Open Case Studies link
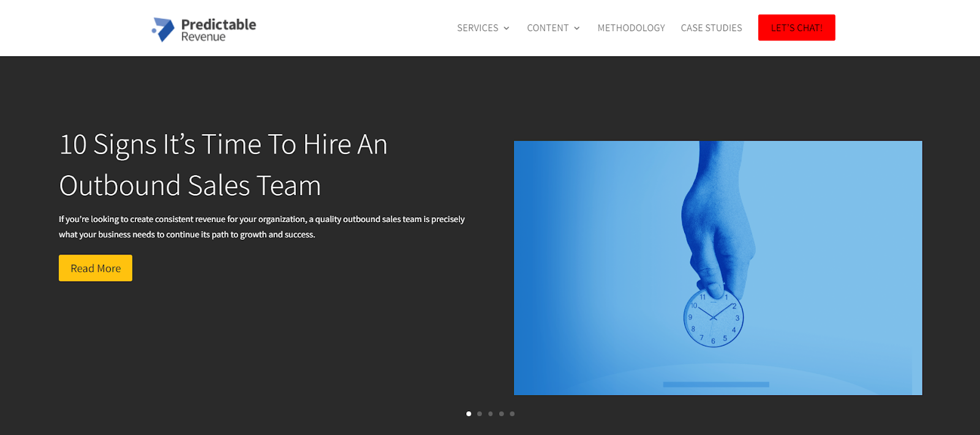This screenshot has width=980, height=435. click(711, 28)
